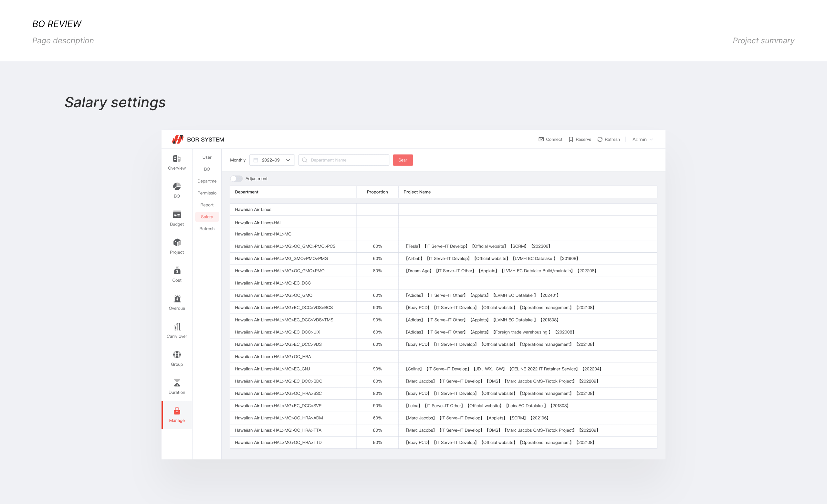Image resolution: width=827 pixels, height=504 pixels.
Task: Click the Refresh circular arrow icon in header
Action: pos(600,139)
